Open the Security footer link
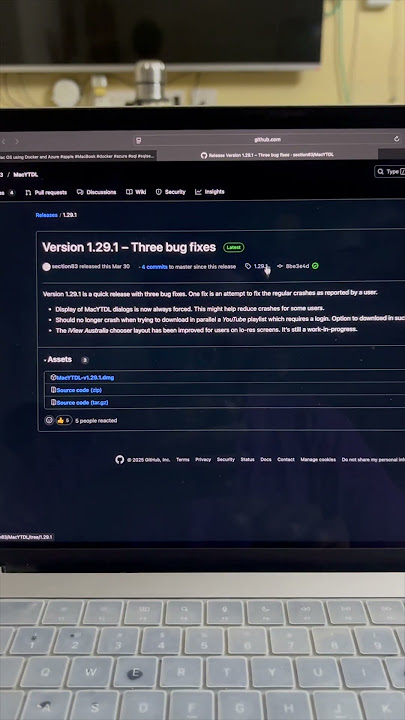Screen dimensions: 405x720 click(x=226, y=460)
